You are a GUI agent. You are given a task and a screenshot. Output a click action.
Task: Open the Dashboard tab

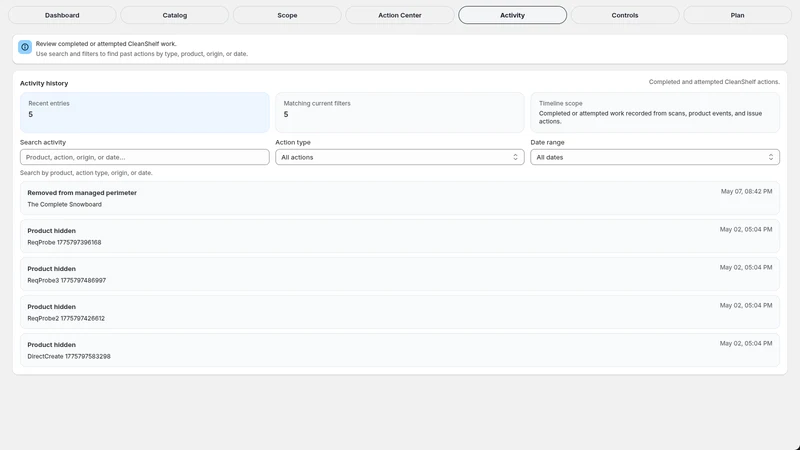coord(62,15)
